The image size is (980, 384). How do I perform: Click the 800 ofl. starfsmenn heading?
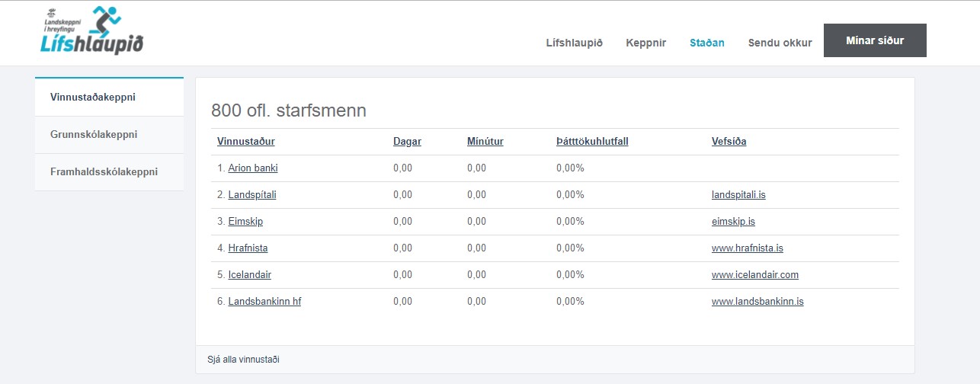point(289,110)
